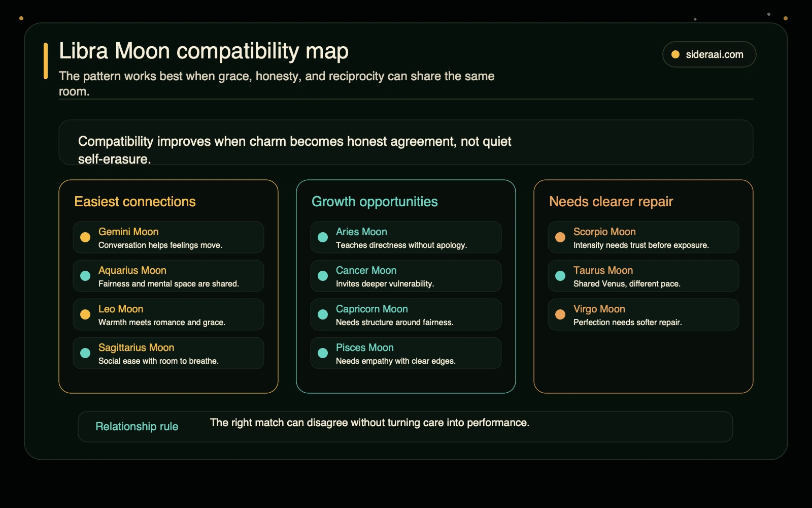Click the yellow dot beside Leo Moon
The image size is (812, 508).
click(x=85, y=314)
